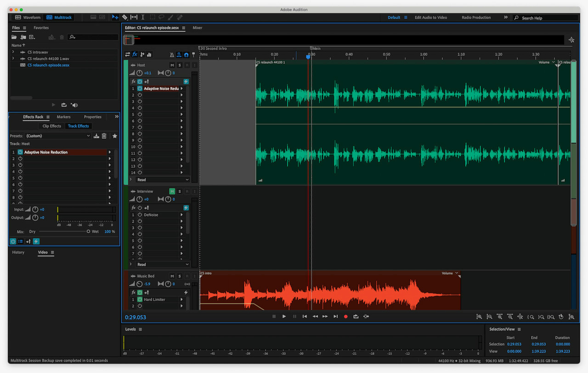Click Inputs/Outputs icon in track header toolbar
588x373 pixels.
tap(127, 55)
